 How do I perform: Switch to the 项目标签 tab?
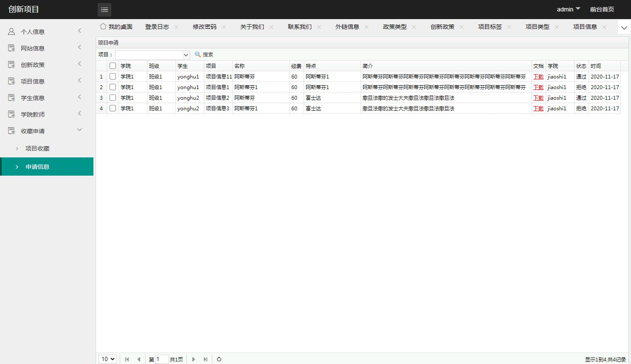point(490,27)
